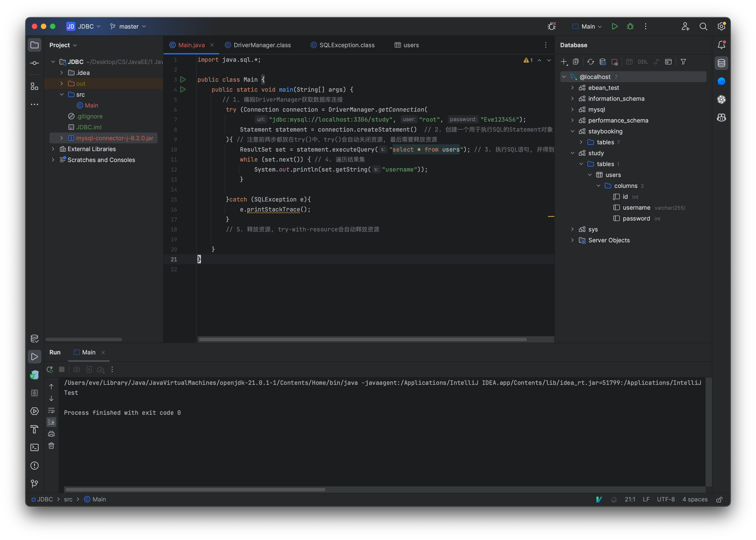756x540 pixels.
Task: Open the Git tool window in left sidebar
Action: (x=34, y=484)
